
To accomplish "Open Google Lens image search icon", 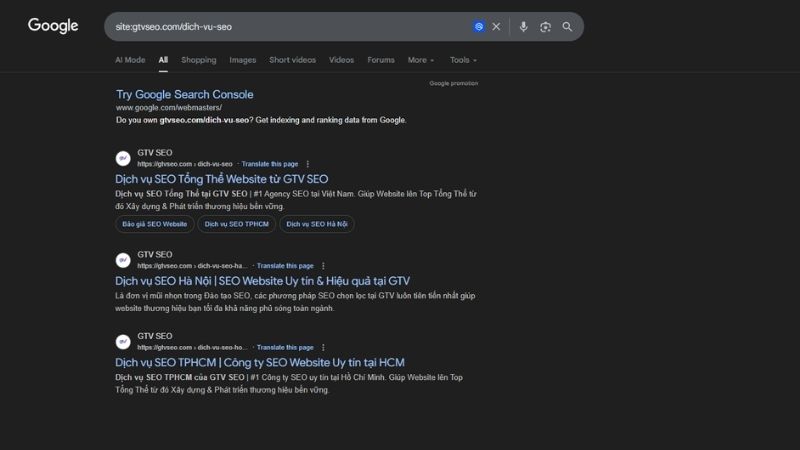I will pyautogui.click(x=545, y=27).
